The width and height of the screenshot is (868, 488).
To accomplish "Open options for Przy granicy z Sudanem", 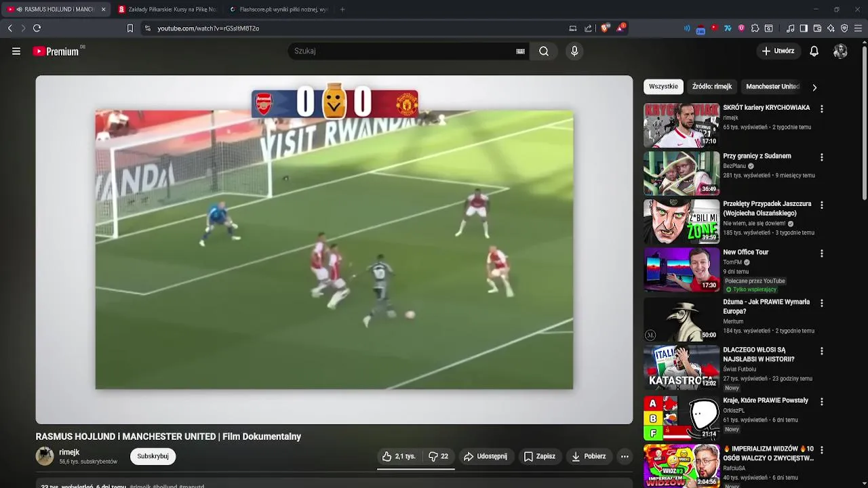I will pyautogui.click(x=821, y=157).
